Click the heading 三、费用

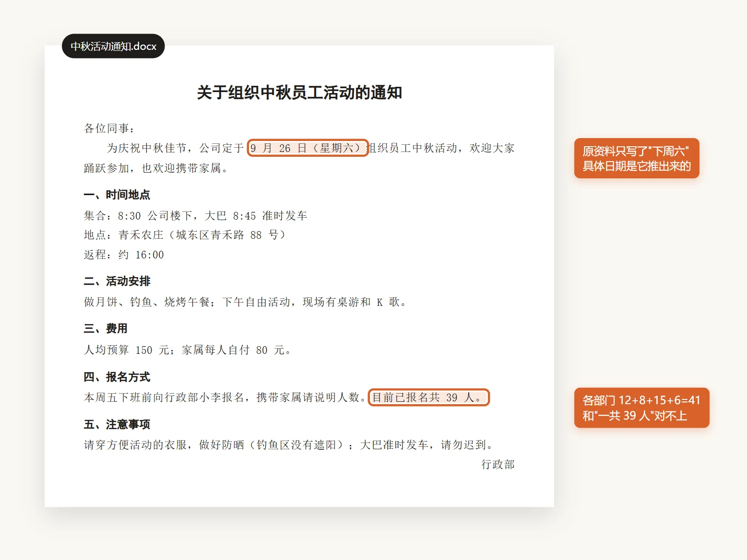tap(106, 328)
